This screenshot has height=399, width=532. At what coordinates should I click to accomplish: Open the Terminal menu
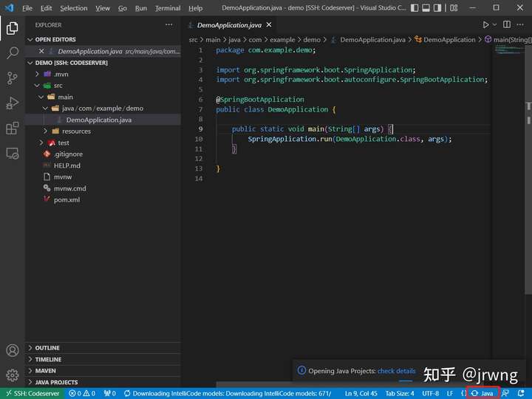click(168, 8)
